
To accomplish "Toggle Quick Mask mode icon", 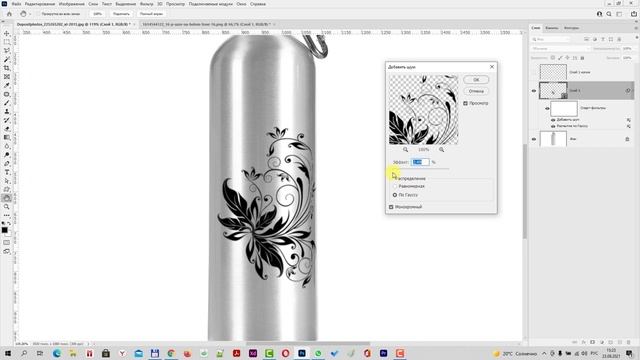I will (7, 242).
